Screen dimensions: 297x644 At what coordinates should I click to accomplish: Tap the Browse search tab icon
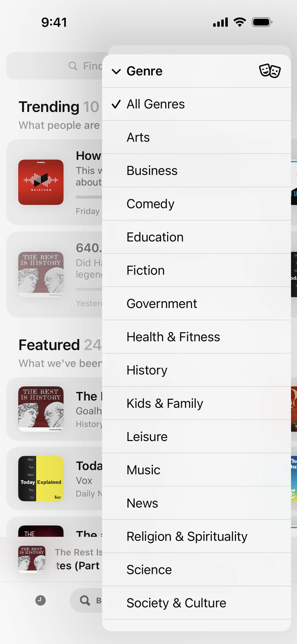[x=85, y=600]
